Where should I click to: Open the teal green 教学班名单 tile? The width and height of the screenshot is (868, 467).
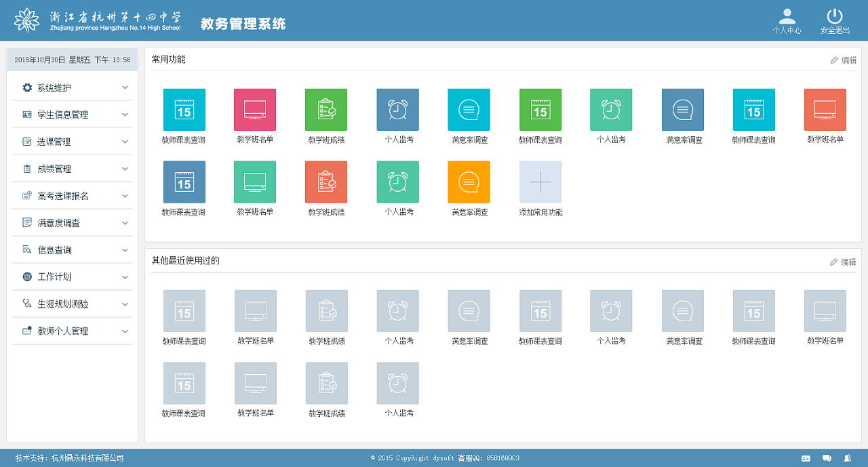click(255, 182)
